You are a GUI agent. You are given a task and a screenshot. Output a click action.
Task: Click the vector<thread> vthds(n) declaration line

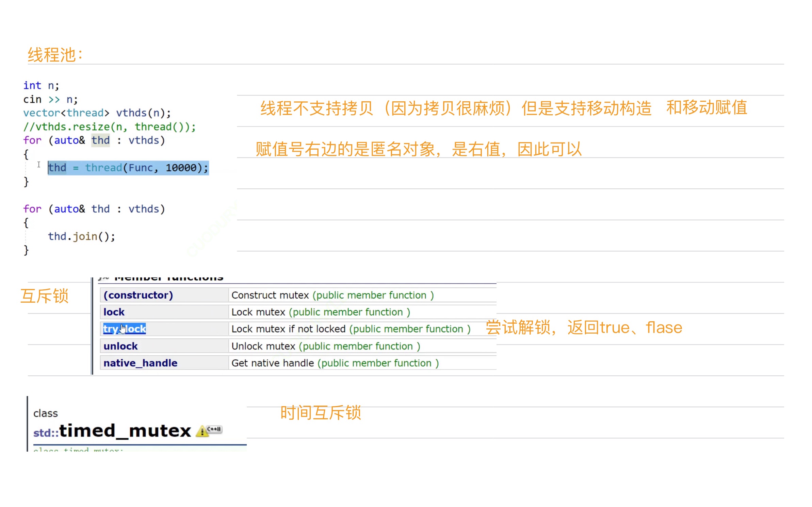pyautogui.click(x=97, y=113)
